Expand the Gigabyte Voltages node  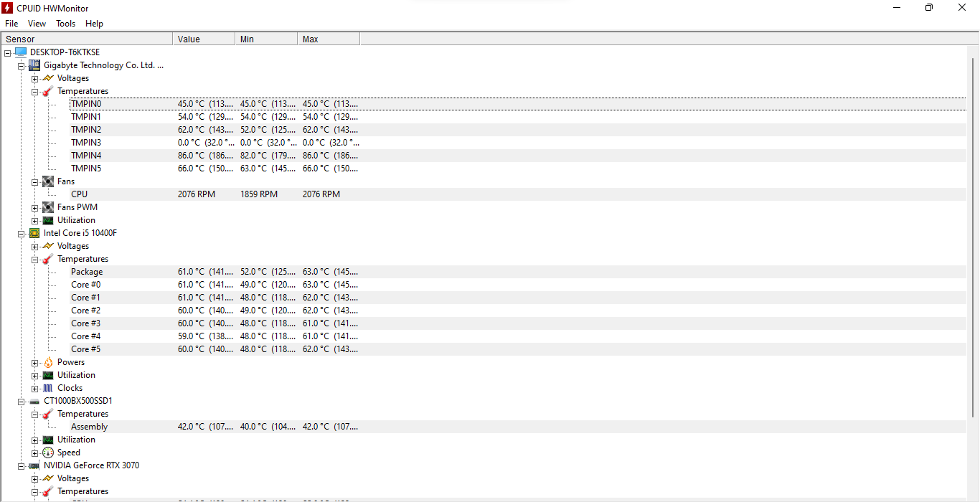coord(35,78)
